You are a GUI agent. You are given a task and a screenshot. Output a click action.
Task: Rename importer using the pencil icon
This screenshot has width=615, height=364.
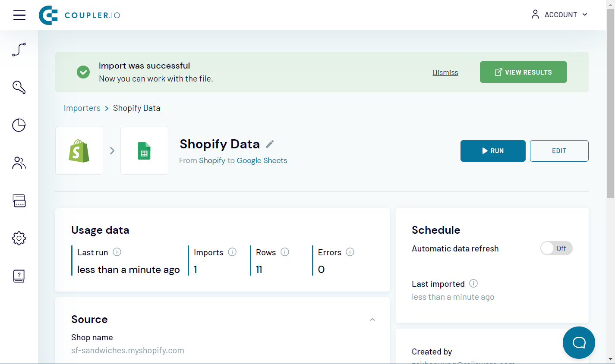[x=270, y=144]
